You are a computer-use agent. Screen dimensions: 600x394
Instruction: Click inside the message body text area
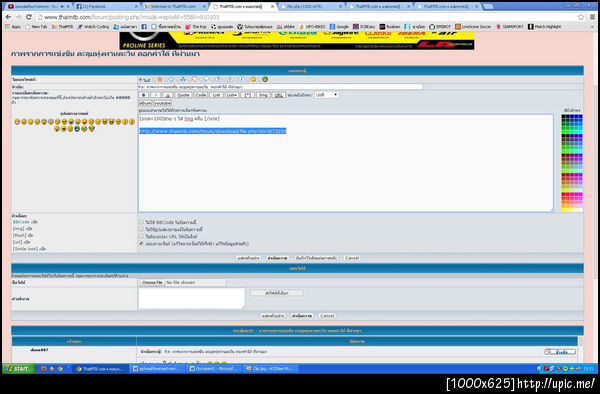point(346,163)
